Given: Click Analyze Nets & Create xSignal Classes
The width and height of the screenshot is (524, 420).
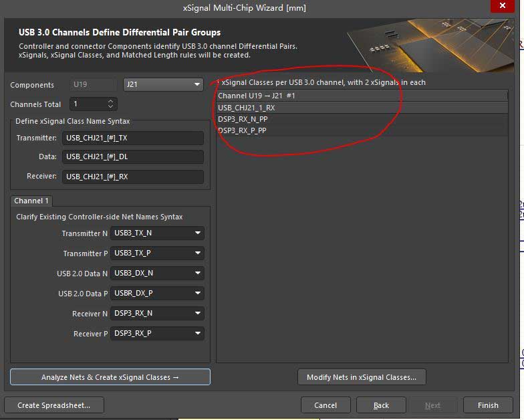Looking at the screenshot, I should point(110,377).
